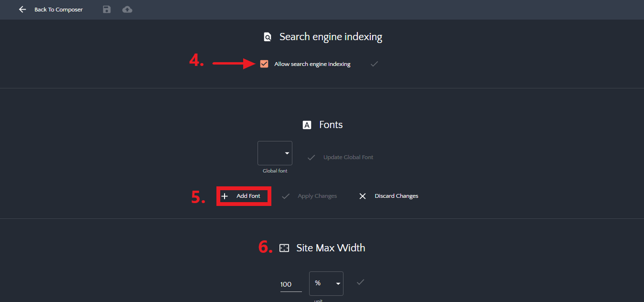This screenshot has height=302, width=644.
Task: Click the Site Max Width icon
Action: pos(284,248)
